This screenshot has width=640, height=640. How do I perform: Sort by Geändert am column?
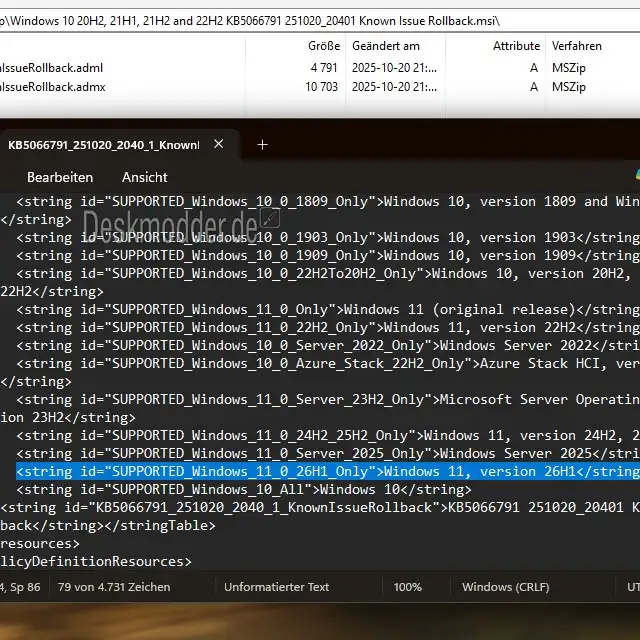[x=386, y=46]
